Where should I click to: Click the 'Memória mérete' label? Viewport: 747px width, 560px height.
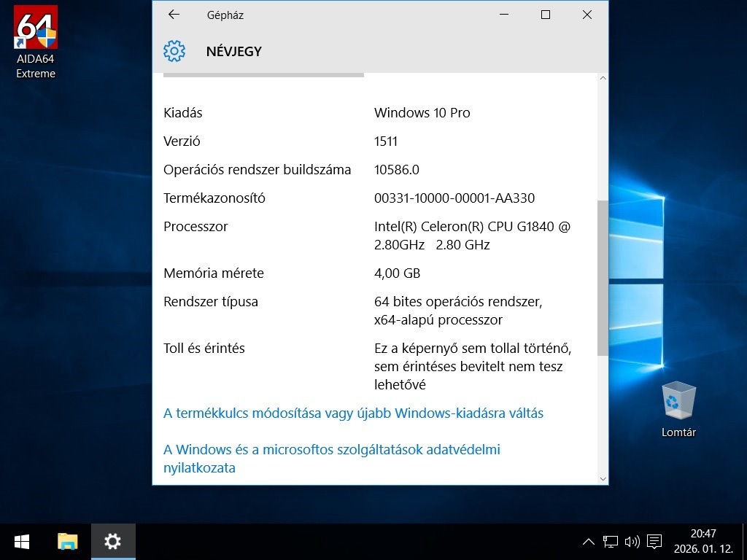point(214,273)
